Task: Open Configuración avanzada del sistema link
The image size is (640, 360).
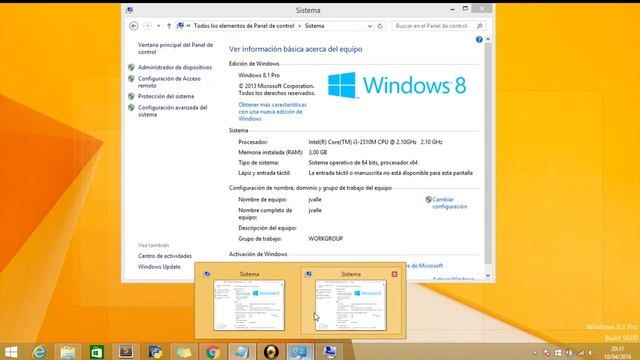Action: 172,111
